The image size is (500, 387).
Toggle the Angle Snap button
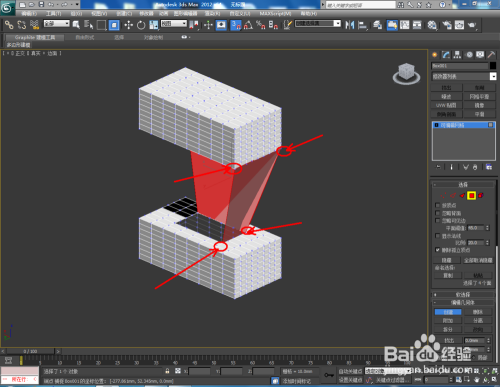pyautogui.click(x=248, y=25)
